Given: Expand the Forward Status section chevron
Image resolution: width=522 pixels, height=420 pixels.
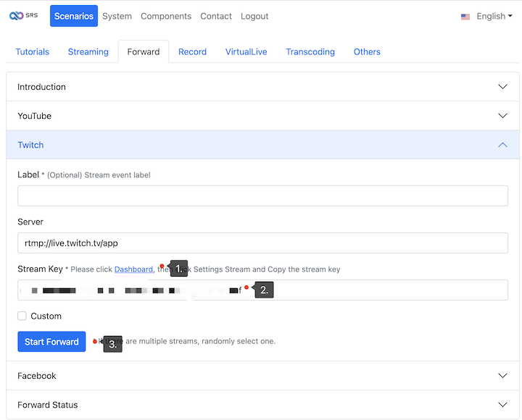Looking at the screenshot, I should point(502,404).
